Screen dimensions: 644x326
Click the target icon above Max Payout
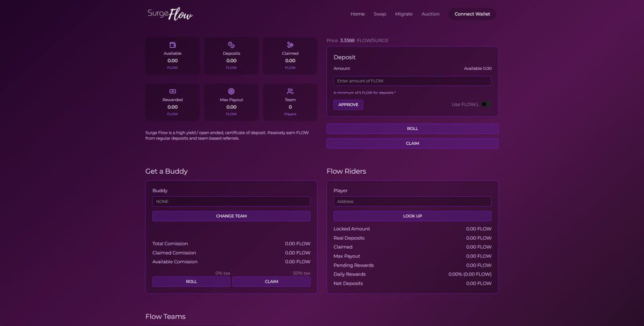(x=231, y=92)
